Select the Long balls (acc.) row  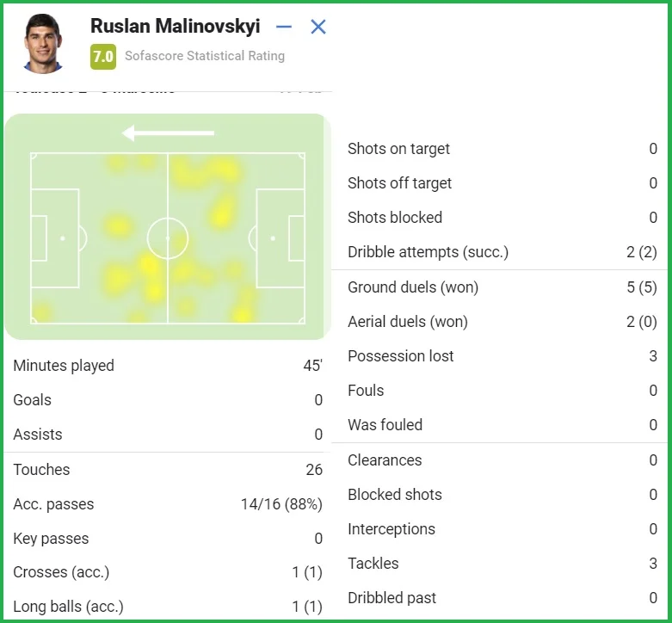tap(168, 607)
